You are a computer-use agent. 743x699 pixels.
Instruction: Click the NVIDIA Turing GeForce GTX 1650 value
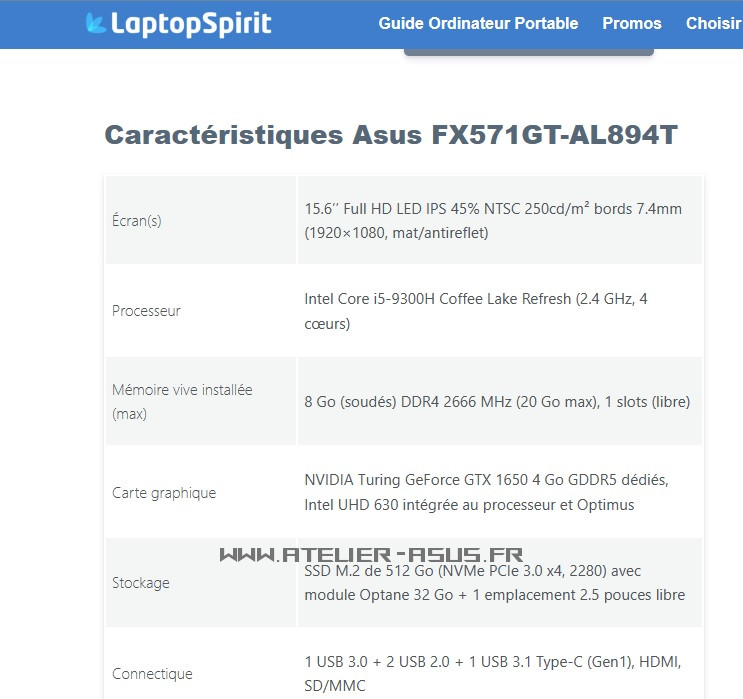coord(486,492)
